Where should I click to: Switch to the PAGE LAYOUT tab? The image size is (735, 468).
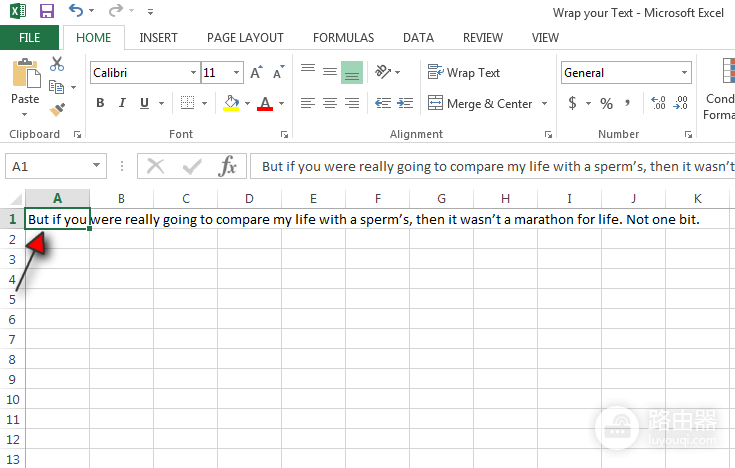tap(245, 38)
